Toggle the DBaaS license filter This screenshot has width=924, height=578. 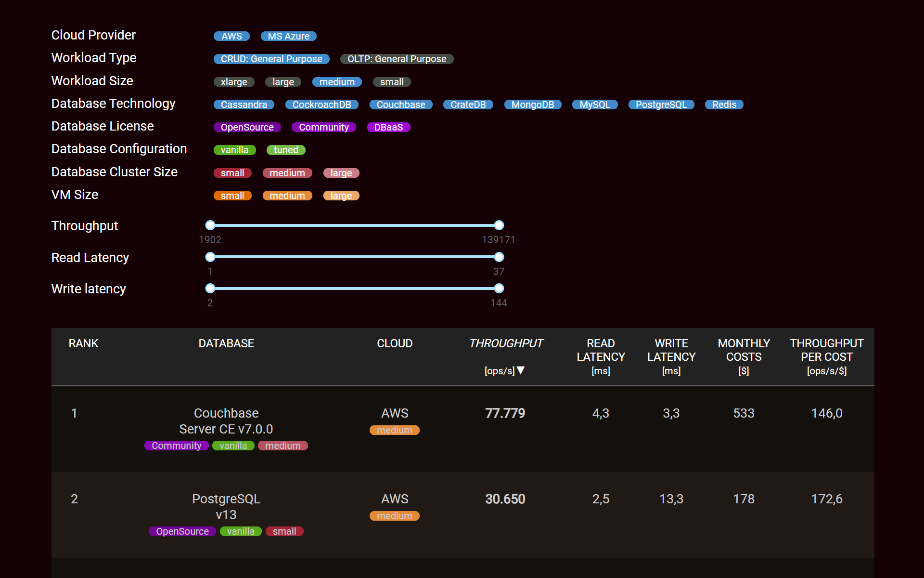point(388,127)
